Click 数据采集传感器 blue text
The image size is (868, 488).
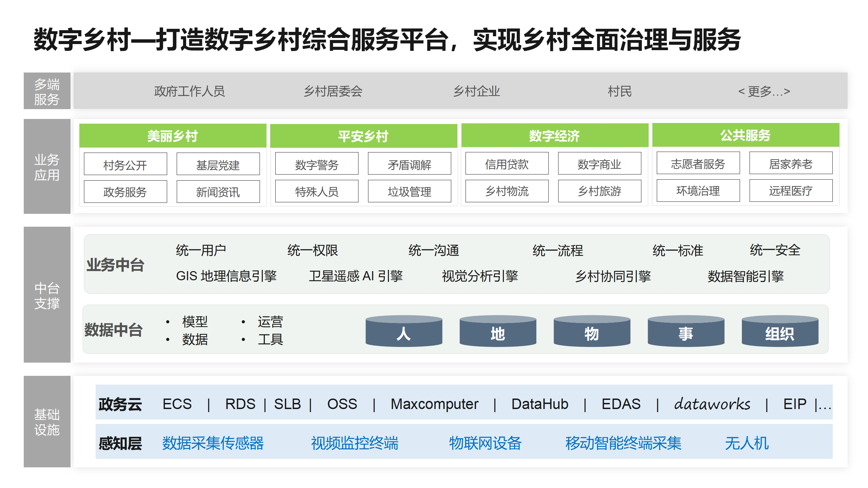coord(213,443)
